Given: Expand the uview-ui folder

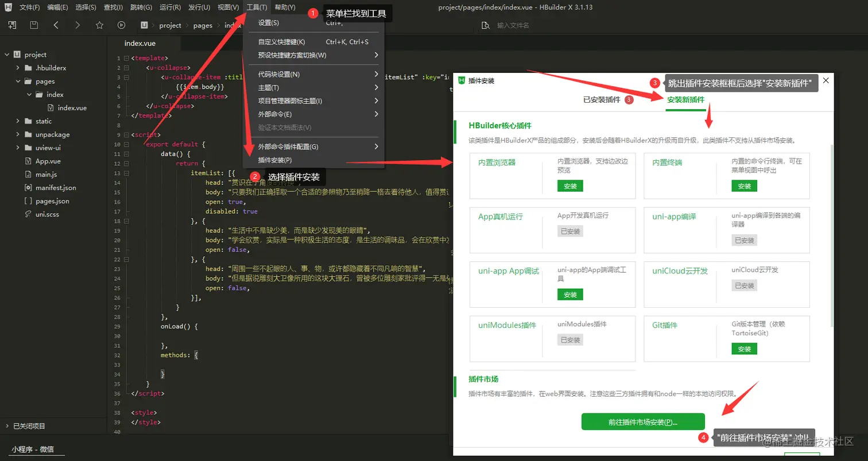Looking at the screenshot, I should (x=18, y=148).
